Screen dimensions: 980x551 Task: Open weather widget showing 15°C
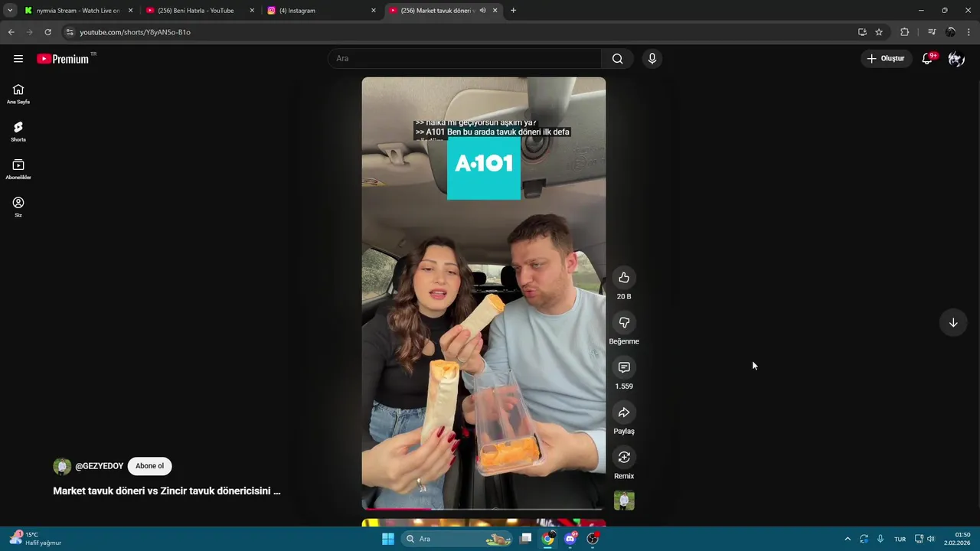(x=36, y=539)
